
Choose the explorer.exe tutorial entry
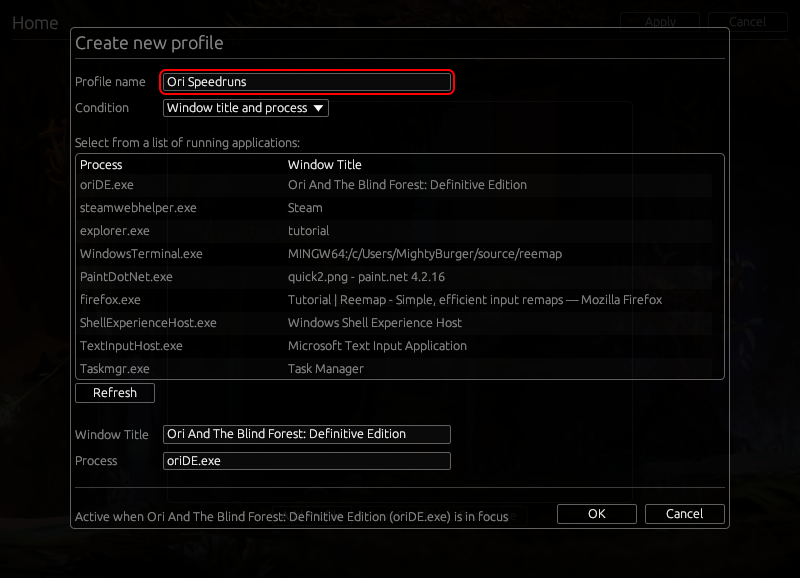pyautogui.click(x=398, y=231)
